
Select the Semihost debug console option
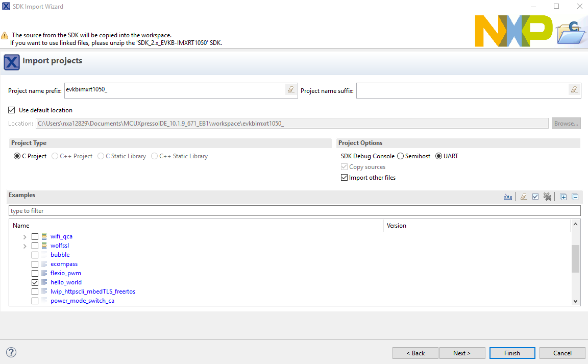coord(401,156)
